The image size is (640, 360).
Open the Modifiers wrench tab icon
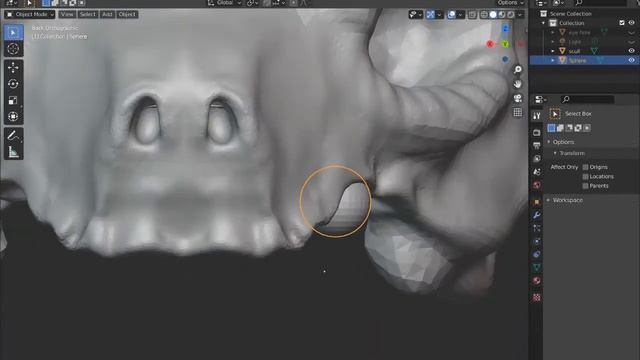pos(536,215)
